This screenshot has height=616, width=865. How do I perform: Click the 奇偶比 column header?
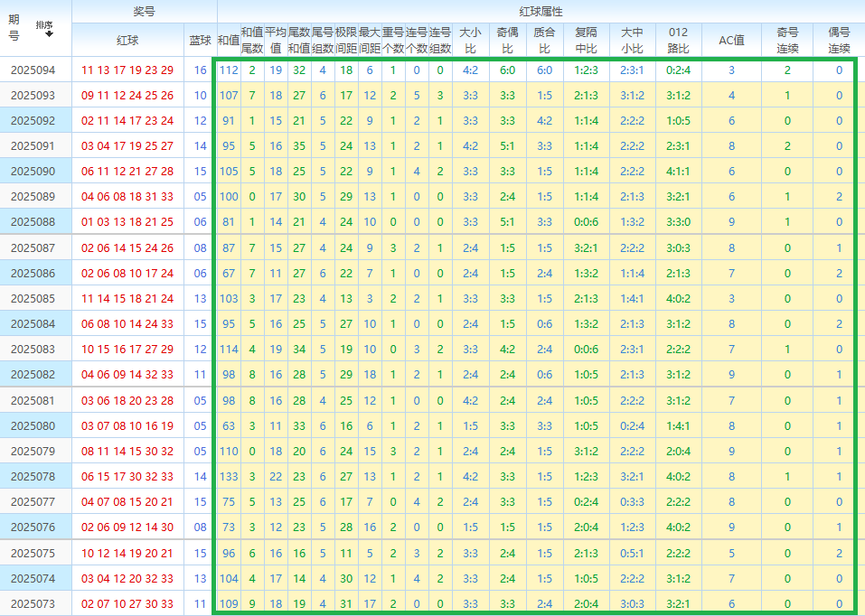click(507, 40)
